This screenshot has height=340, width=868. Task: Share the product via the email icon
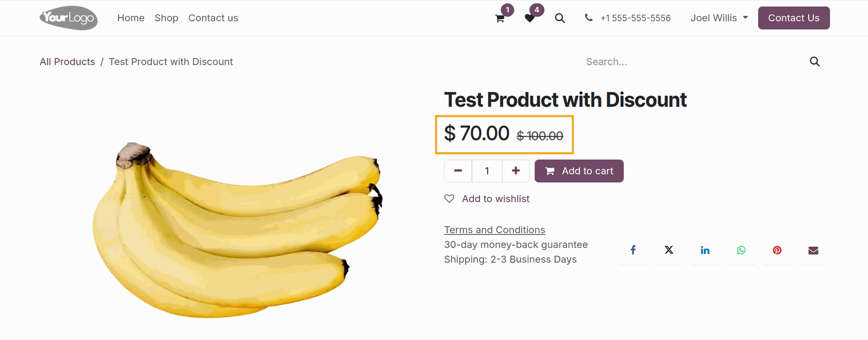coord(813,249)
